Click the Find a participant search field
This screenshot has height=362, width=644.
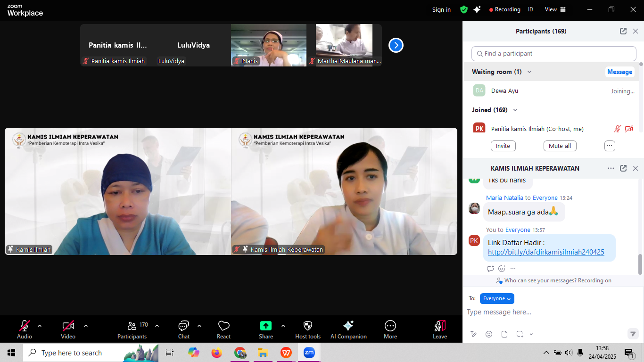(x=553, y=54)
